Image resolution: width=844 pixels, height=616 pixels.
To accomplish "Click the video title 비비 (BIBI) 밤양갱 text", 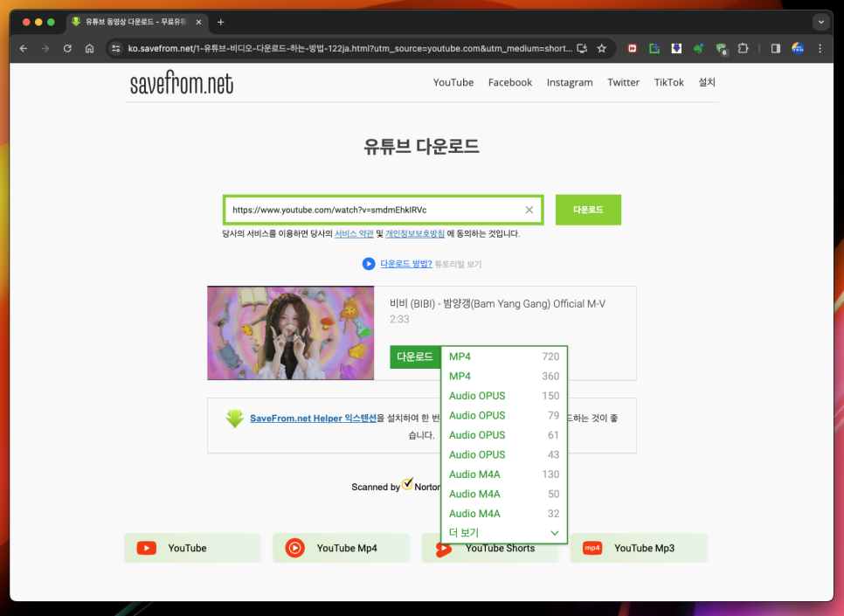I will tap(497, 304).
